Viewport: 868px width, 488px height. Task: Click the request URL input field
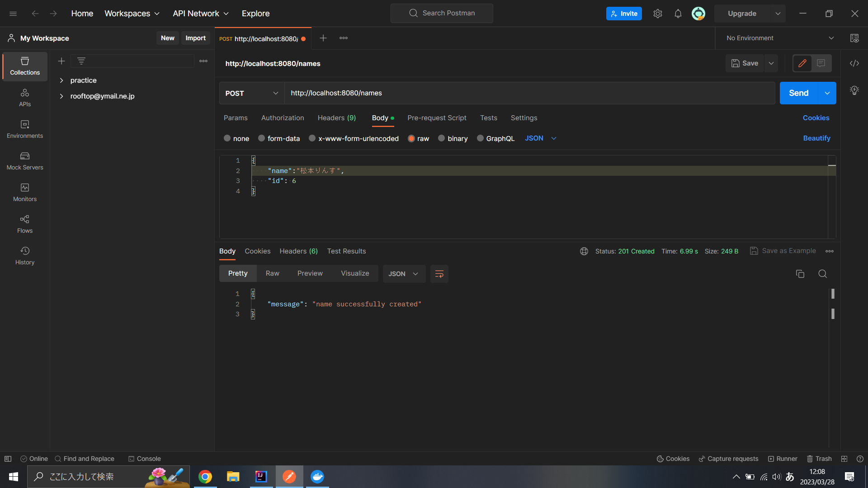pyautogui.click(x=530, y=93)
